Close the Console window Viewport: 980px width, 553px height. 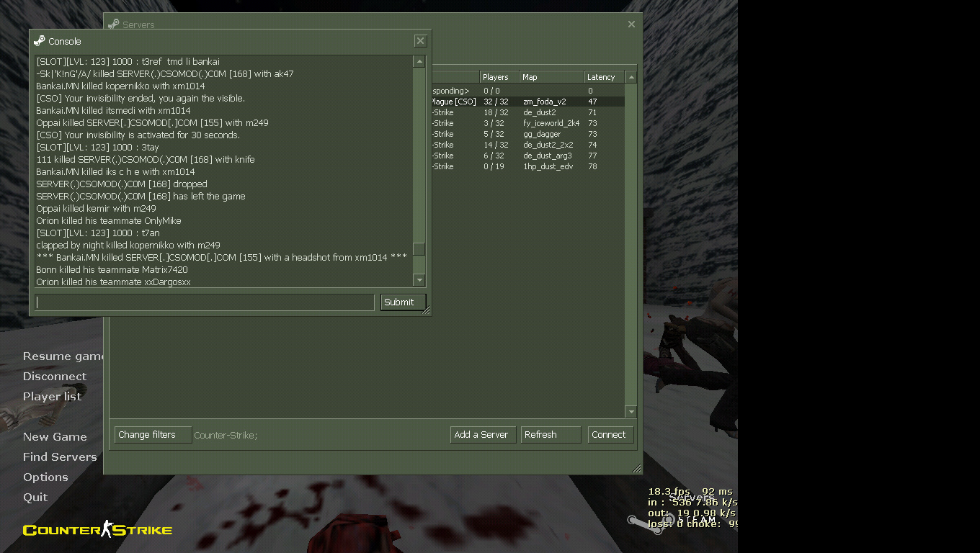coord(421,41)
